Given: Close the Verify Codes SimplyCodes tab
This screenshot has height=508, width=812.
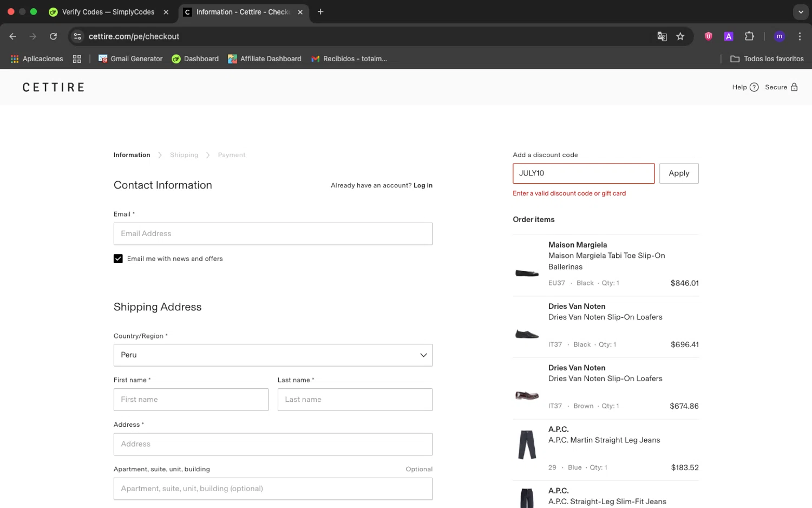Looking at the screenshot, I should pyautogui.click(x=166, y=12).
